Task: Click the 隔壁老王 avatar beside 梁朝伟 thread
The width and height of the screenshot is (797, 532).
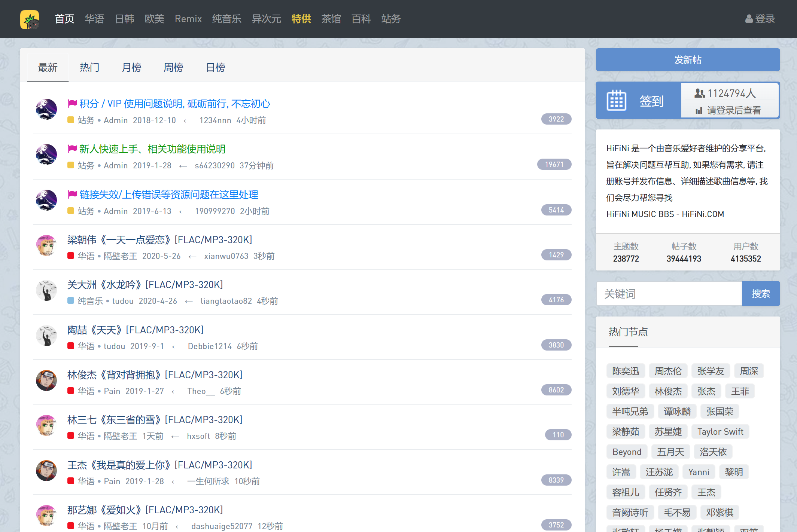Action: pyautogui.click(x=46, y=245)
